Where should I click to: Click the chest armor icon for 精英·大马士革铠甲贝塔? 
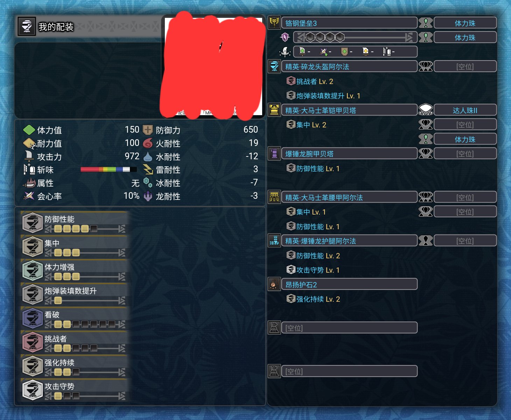[274, 110]
